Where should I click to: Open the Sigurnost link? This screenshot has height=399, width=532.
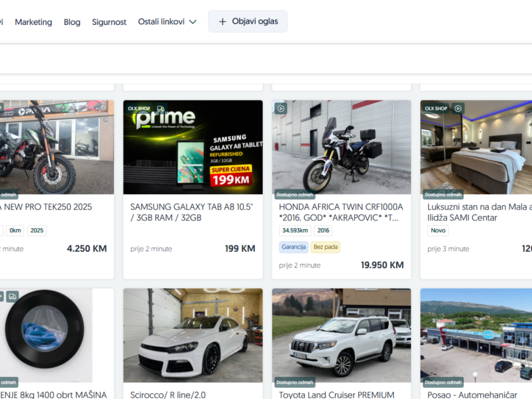click(x=109, y=22)
